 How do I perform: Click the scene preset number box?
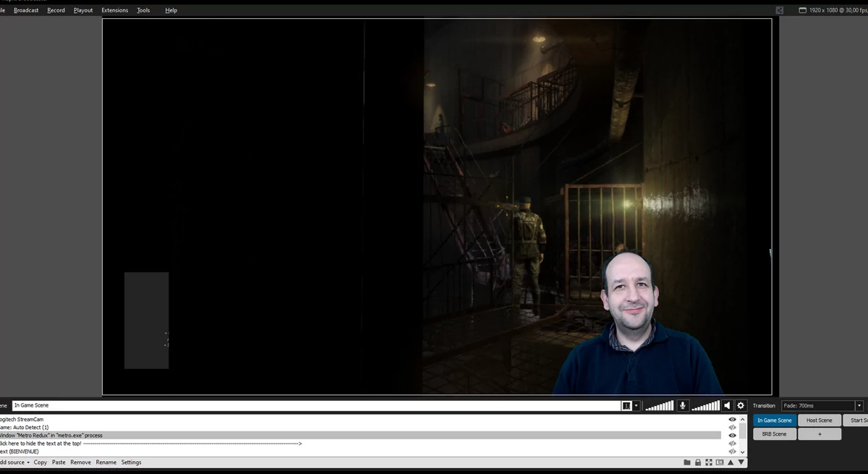(x=626, y=406)
